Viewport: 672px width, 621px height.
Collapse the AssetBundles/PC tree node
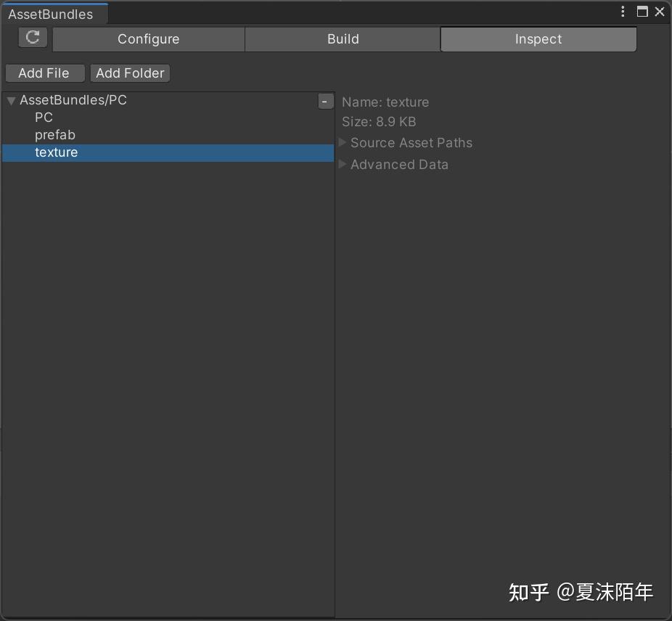(10, 100)
